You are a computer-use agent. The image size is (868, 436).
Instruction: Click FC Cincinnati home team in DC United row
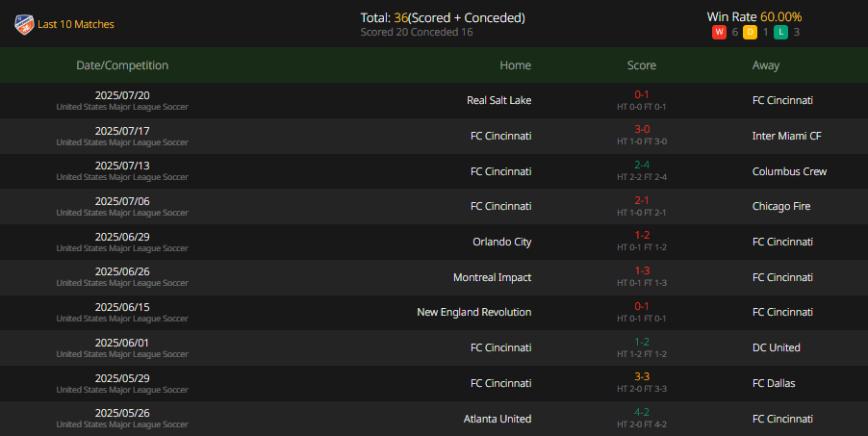click(501, 347)
